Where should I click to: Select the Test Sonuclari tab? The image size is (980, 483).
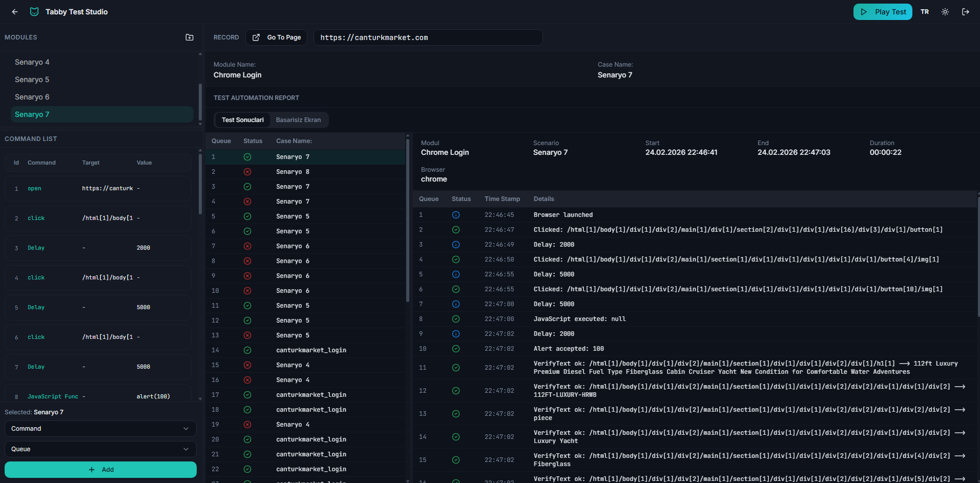[242, 119]
